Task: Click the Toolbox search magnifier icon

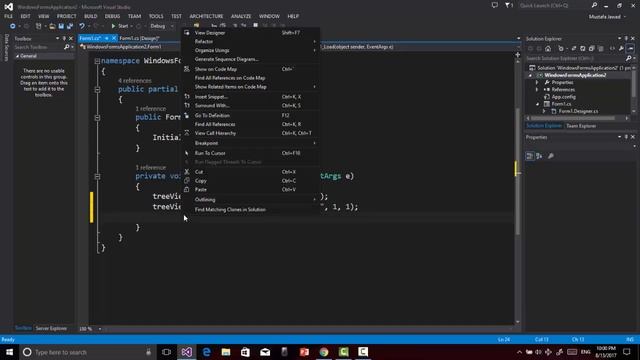Action: (x=67, y=47)
